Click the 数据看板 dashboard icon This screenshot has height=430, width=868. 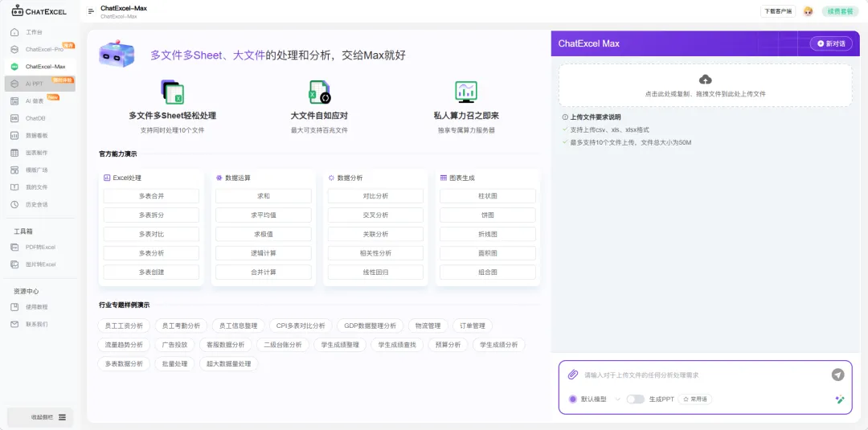click(x=15, y=135)
